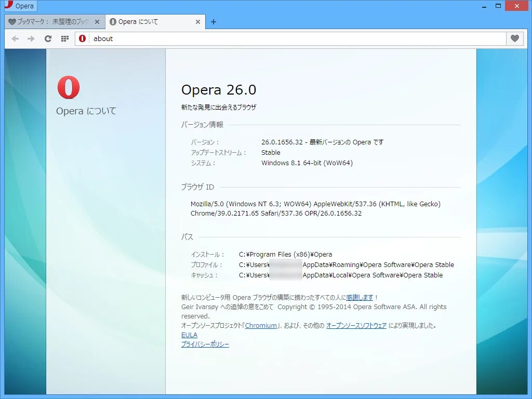Viewport: 532px width, 399px height.
Task: Click the Chrome/39.0.2171.65 user agent line
Action: click(x=276, y=214)
